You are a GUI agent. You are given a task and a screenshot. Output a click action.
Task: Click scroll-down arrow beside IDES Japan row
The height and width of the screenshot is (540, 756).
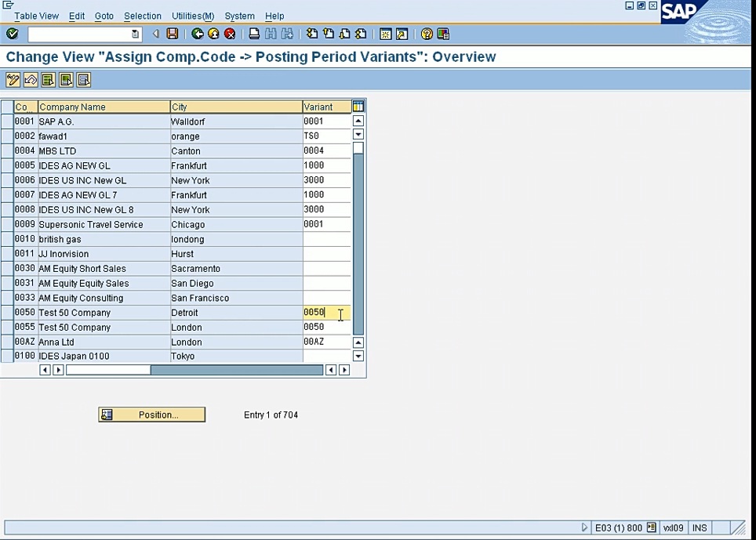click(x=358, y=356)
